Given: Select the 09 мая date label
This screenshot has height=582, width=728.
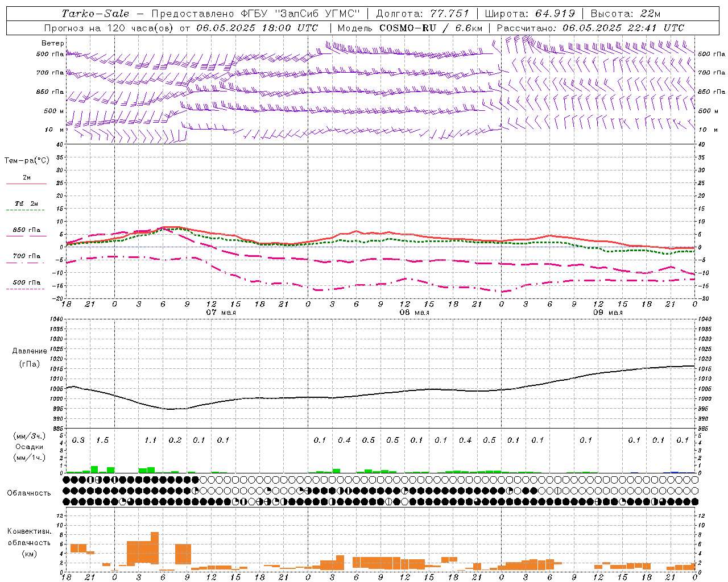Looking at the screenshot, I should pyautogui.click(x=608, y=313).
